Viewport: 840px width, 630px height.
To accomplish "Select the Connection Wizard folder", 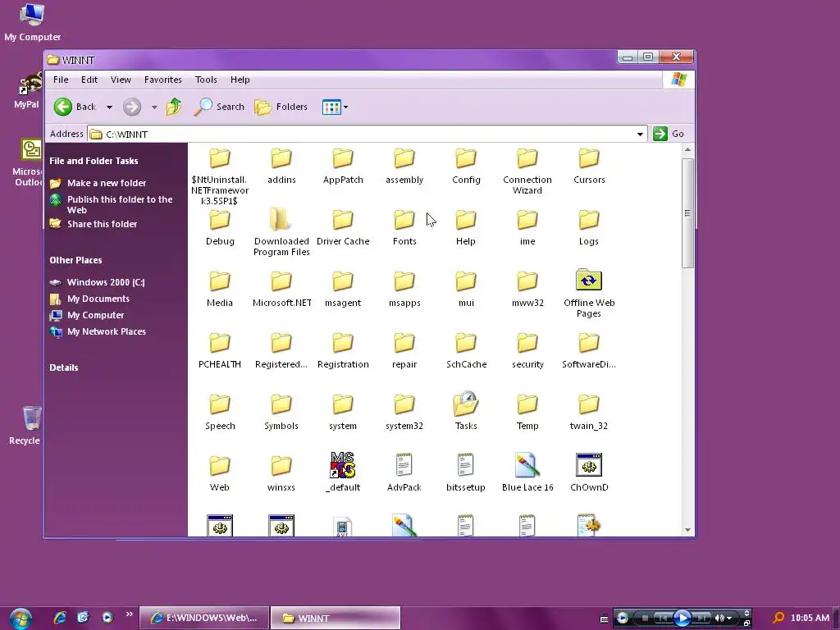I will 527,171.
